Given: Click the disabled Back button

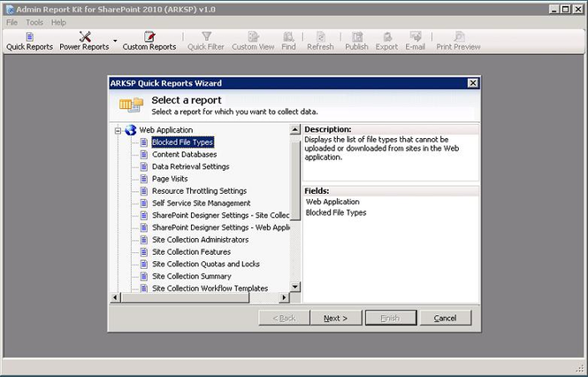Looking at the screenshot, I should coord(284,318).
